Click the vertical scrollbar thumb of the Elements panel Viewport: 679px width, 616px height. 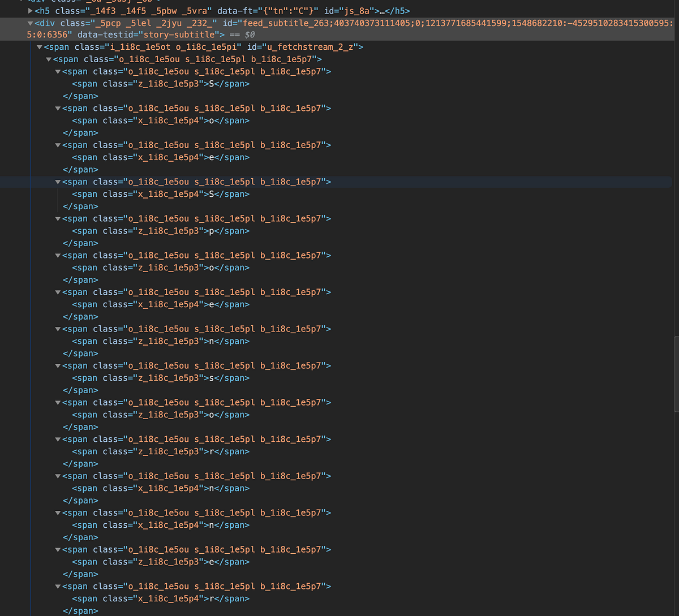point(676,374)
